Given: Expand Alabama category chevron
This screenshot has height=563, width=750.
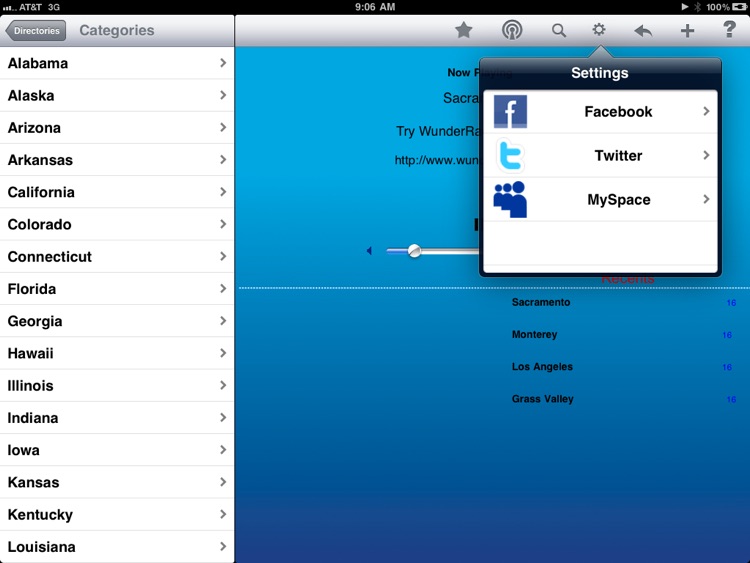Looking at the screenshot, I should (x=223, y=63).
